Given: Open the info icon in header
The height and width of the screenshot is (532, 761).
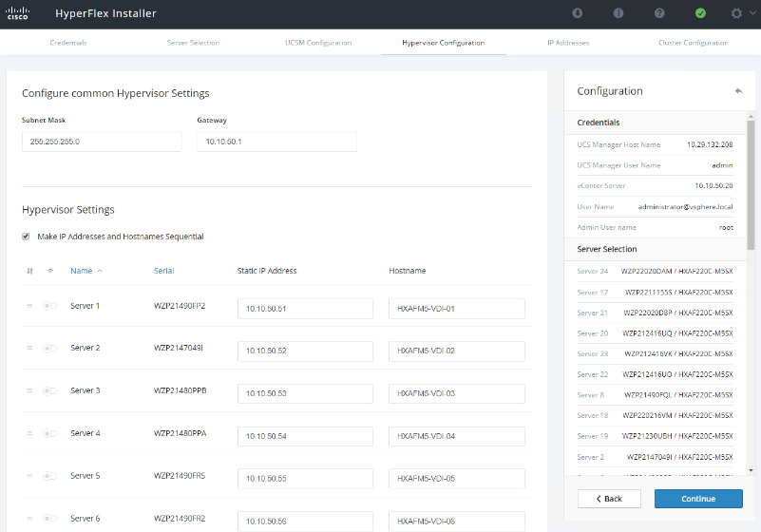Looking at the screenshot, I should [618, 13].
